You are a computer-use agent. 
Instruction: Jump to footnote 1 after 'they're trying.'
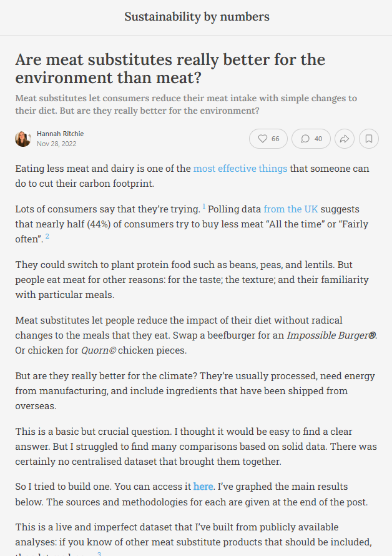204,206
